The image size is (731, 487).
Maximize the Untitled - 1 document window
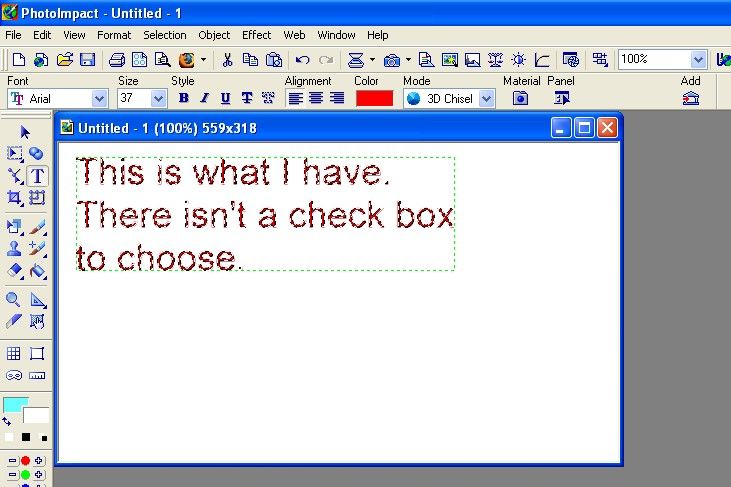point(584,127)
